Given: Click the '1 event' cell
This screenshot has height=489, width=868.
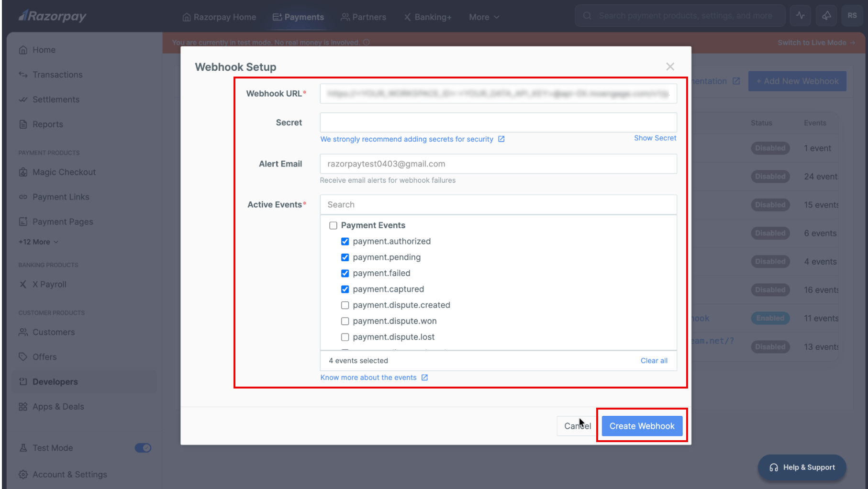Looking at the screenshot, I should click(x=817, y=148).
